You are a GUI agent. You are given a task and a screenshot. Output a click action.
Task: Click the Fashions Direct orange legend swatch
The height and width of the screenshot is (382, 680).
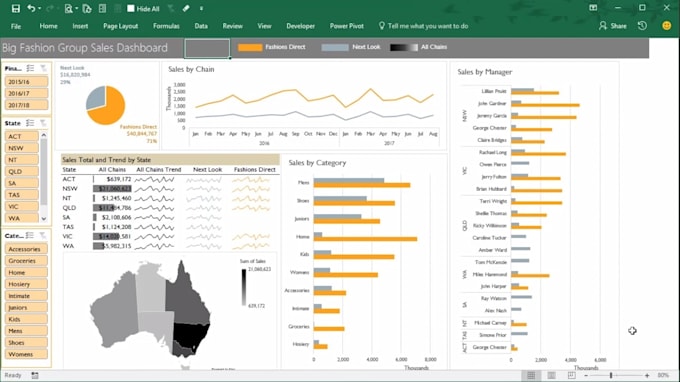click(x=250, y=47)
